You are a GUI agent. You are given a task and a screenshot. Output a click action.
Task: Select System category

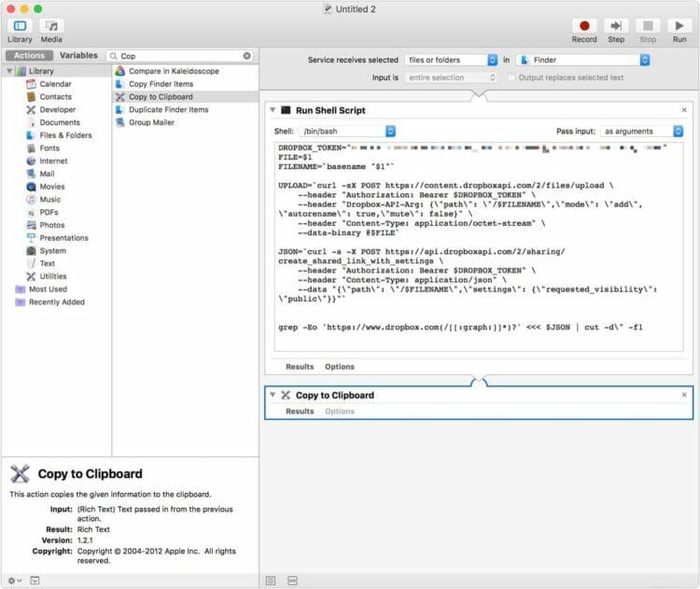[52, 251]
